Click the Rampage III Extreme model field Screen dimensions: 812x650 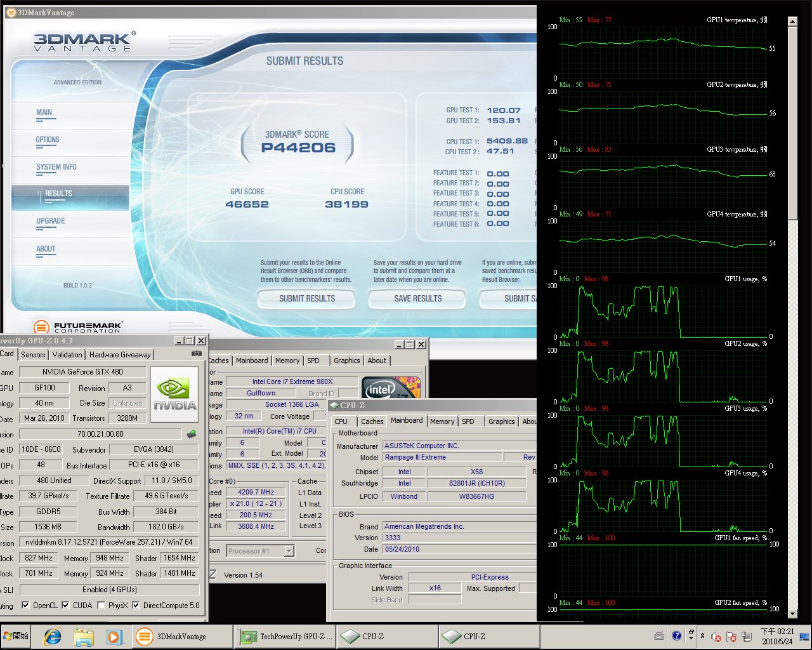[x=442, y=457]
